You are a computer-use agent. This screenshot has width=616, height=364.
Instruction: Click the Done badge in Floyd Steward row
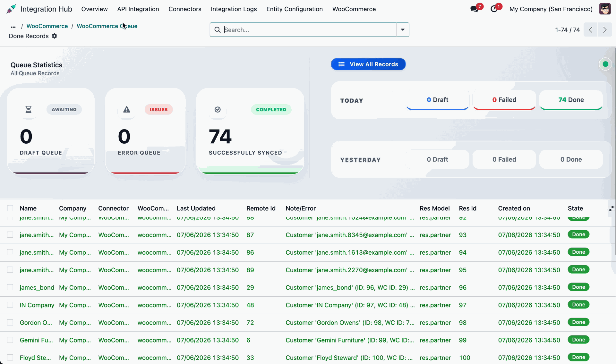578,357
